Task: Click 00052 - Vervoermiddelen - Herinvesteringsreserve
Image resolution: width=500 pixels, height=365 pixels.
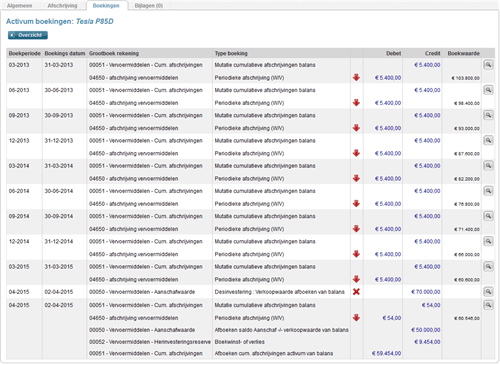Action: (x=150, y=342)
